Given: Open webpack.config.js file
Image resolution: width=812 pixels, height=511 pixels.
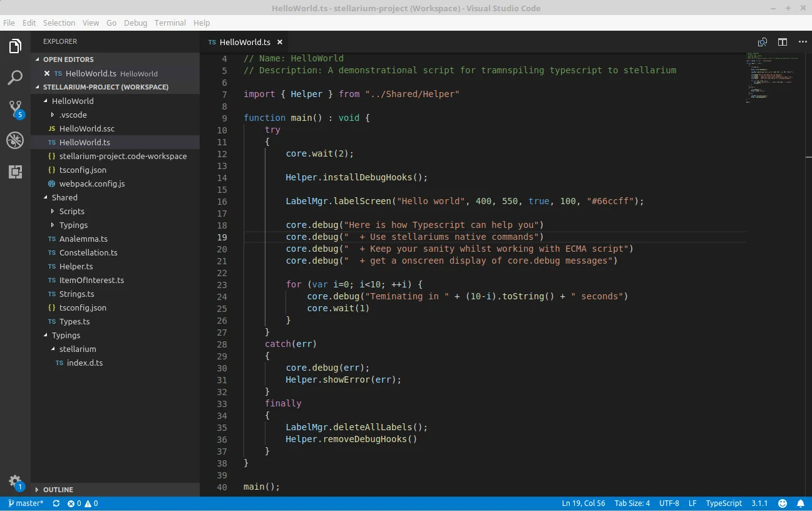Looking at the screenshot, I should 115,183.
